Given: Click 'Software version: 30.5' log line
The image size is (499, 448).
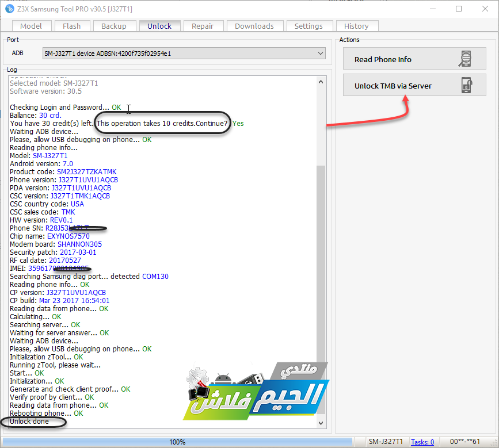Looking at the screenshot, I should tap(46, 91).
